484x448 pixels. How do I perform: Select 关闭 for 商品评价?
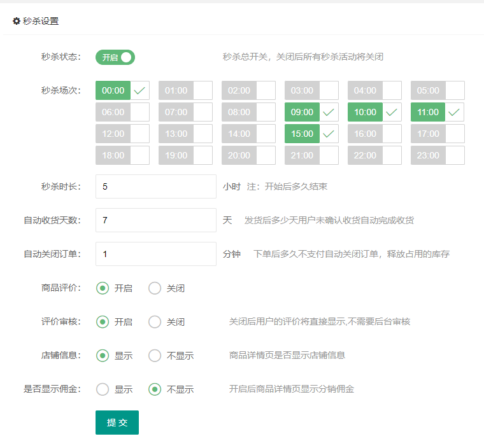155,288
